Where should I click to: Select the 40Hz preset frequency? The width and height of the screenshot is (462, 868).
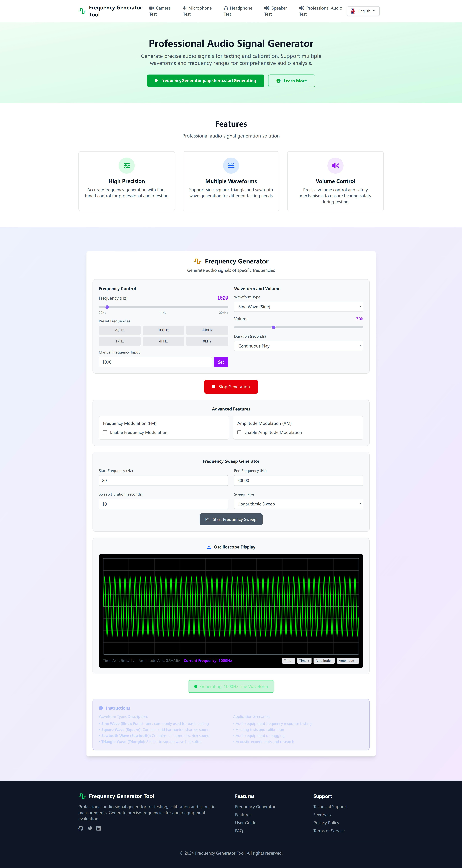point(120,330)
